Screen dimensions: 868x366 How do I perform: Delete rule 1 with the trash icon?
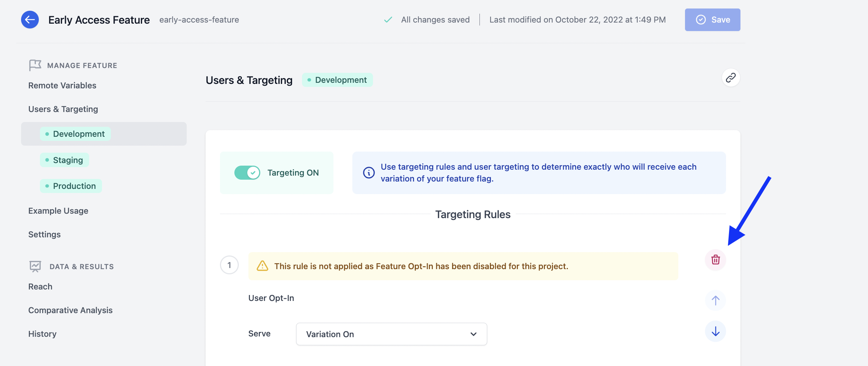point(715,260)
